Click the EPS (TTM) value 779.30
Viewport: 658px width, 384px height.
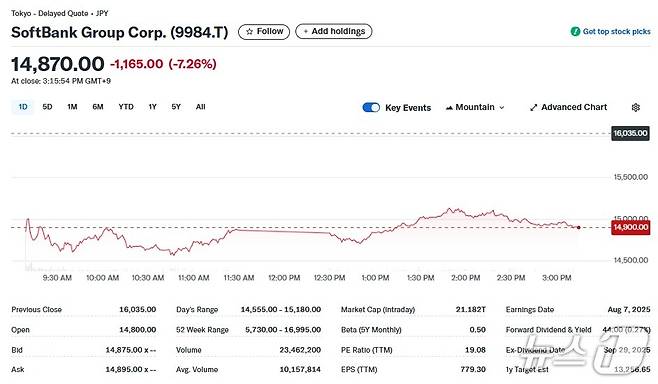click(x=473, y=370)
